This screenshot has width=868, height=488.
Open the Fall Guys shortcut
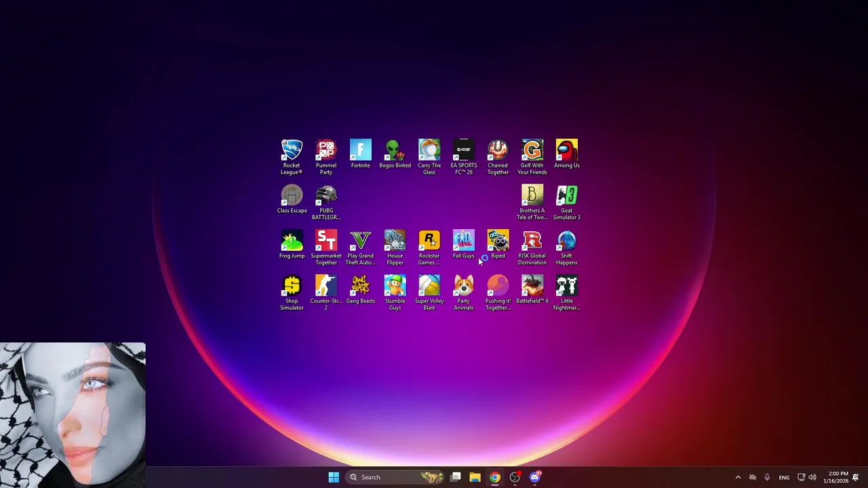click(464, 245)
